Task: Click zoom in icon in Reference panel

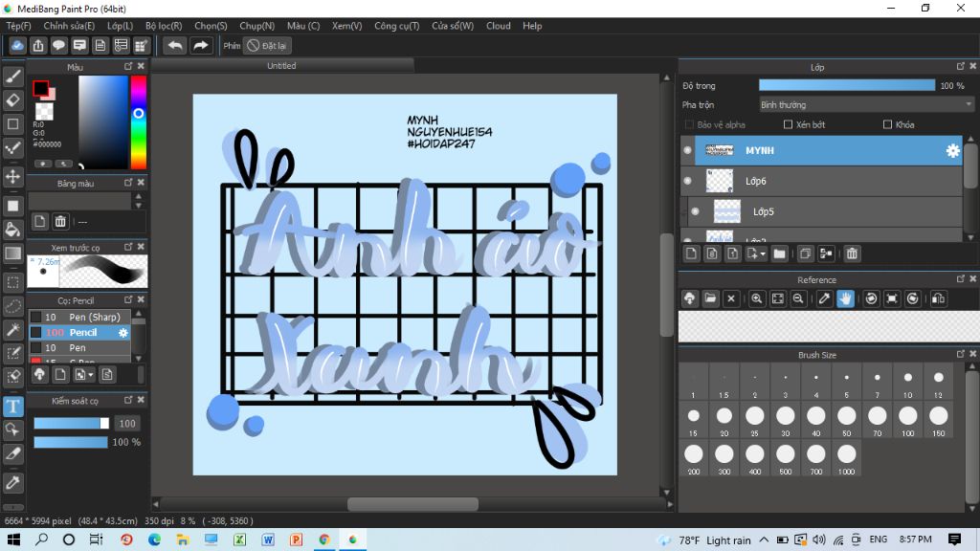Action: point(756,298)
